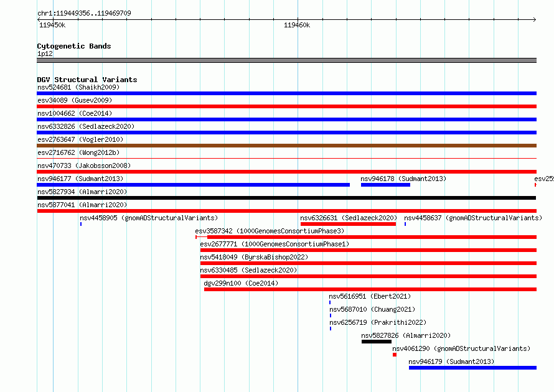Image resolution: width=554 pixels, height=392 pixels.
Task: Open nsv1004662 (Coe2014) label
Action: [x=75, y=113]
